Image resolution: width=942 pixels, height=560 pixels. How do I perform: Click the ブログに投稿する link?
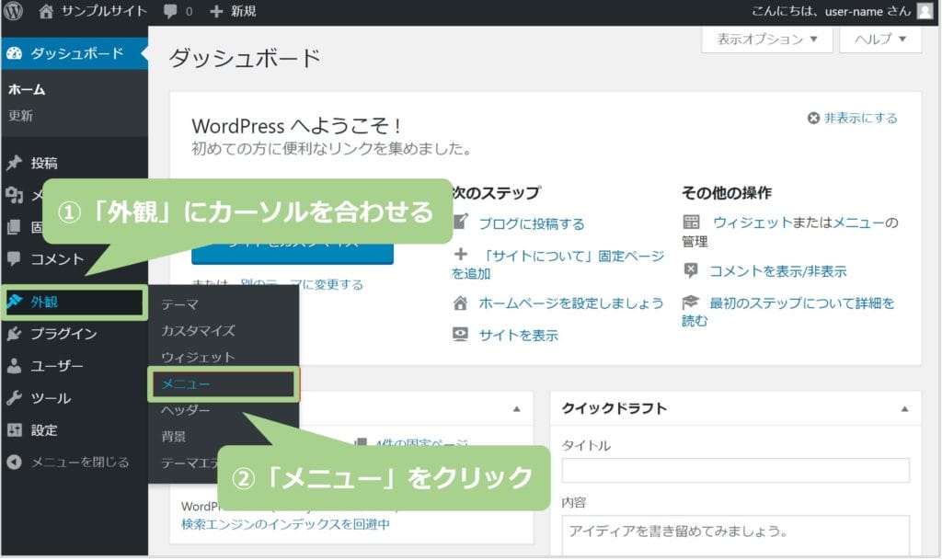[531, 223]
